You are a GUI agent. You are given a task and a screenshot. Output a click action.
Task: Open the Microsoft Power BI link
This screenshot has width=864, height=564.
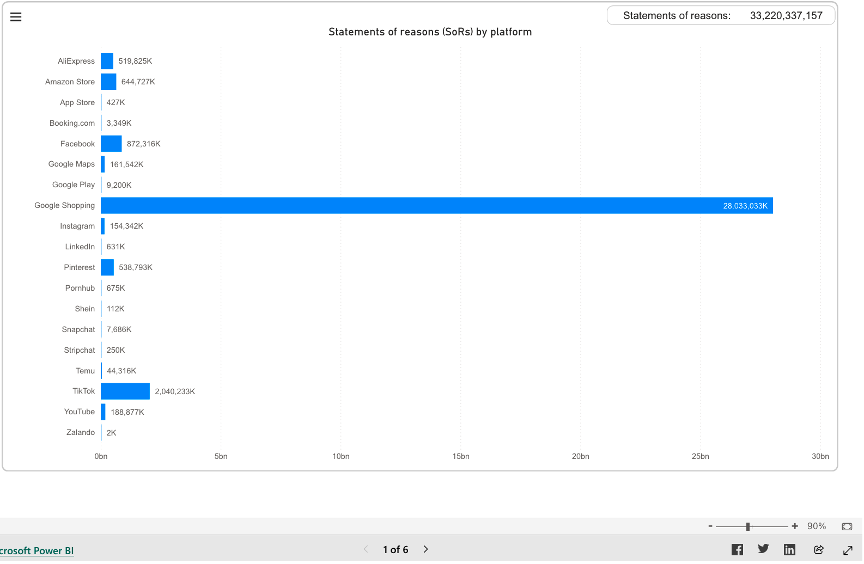[x=36, y=550]
